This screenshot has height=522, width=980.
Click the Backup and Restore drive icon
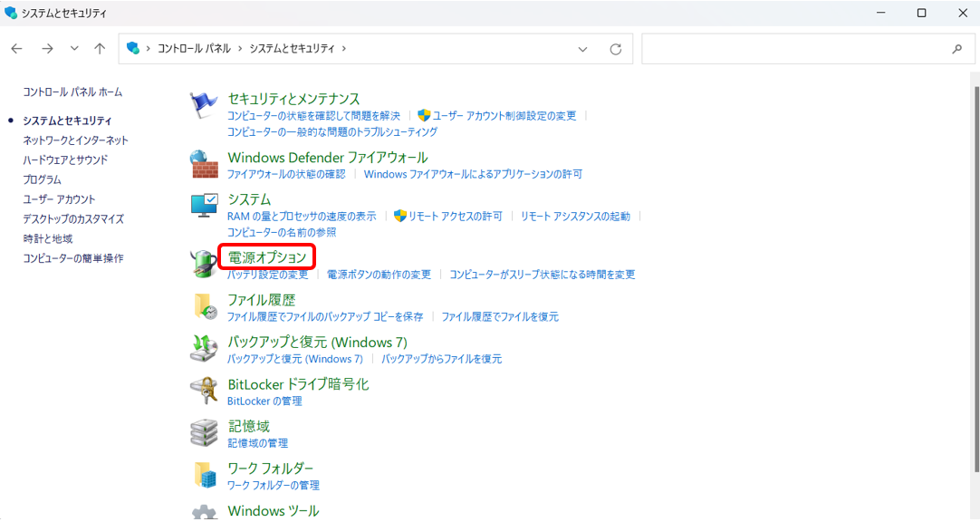point(204,348)
